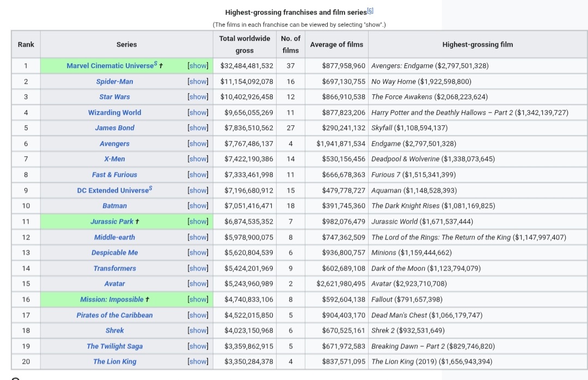Open the [§] footnote reference in title

click(370, 11)
